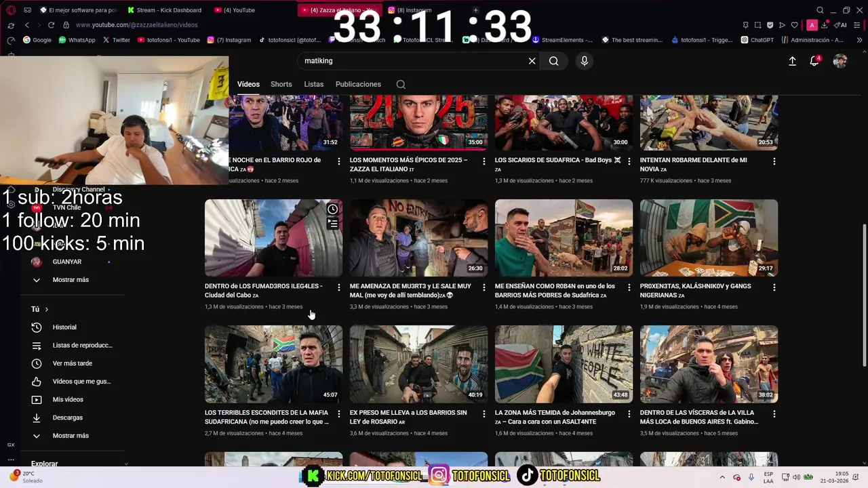
Task: Open a new browser tab with plus
Action: (x=475, y=10)
